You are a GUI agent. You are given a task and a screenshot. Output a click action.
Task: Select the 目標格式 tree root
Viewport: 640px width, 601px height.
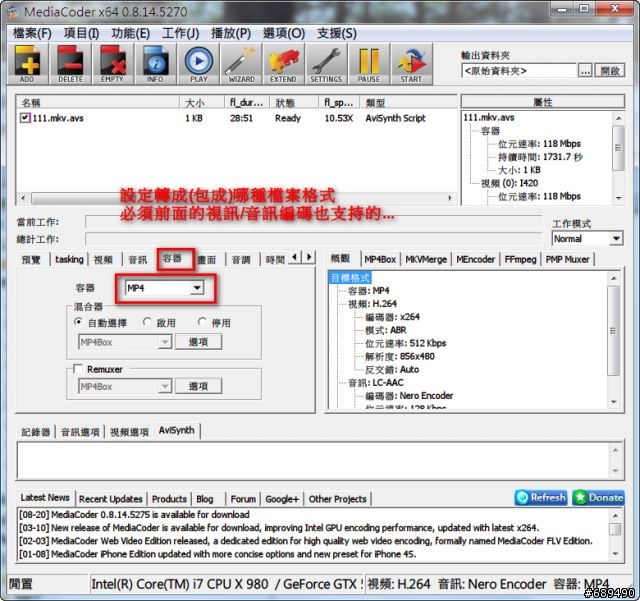tap(350, 278)
